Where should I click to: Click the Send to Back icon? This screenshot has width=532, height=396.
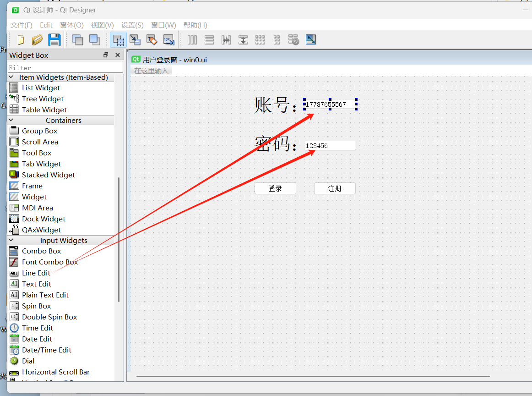click(x=78, y=40)
